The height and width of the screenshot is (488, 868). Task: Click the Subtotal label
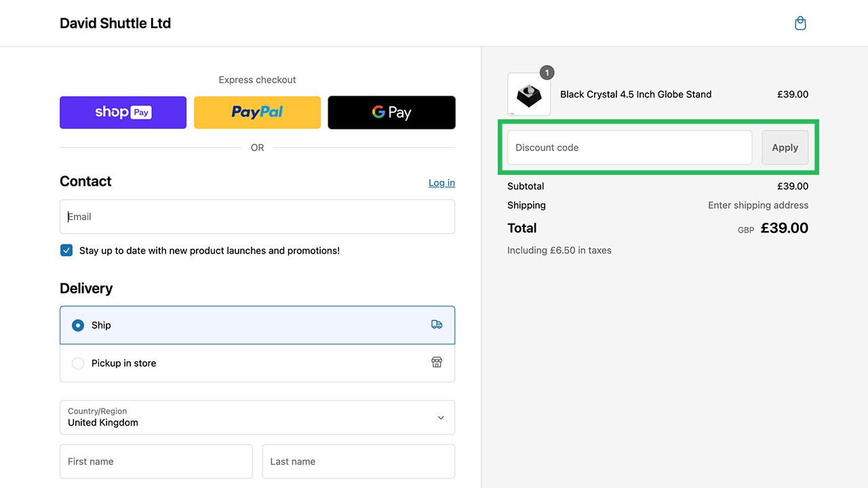[526, 186]
